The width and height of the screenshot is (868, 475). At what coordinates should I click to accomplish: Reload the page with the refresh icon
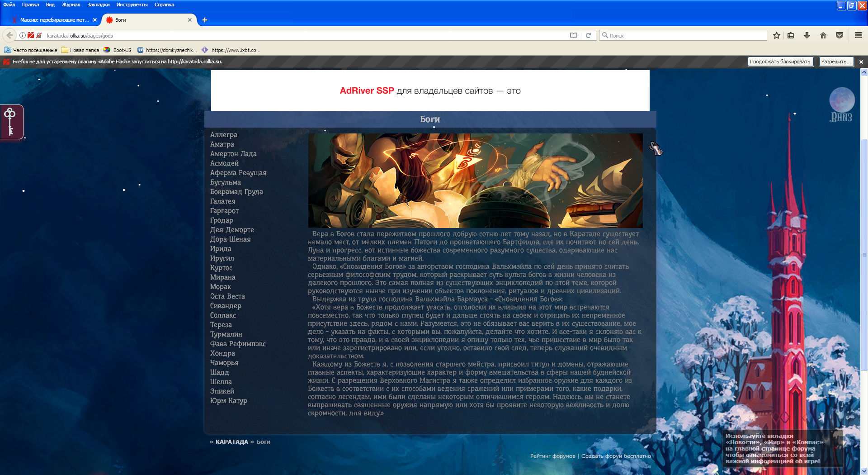click(x=588, y=35)
